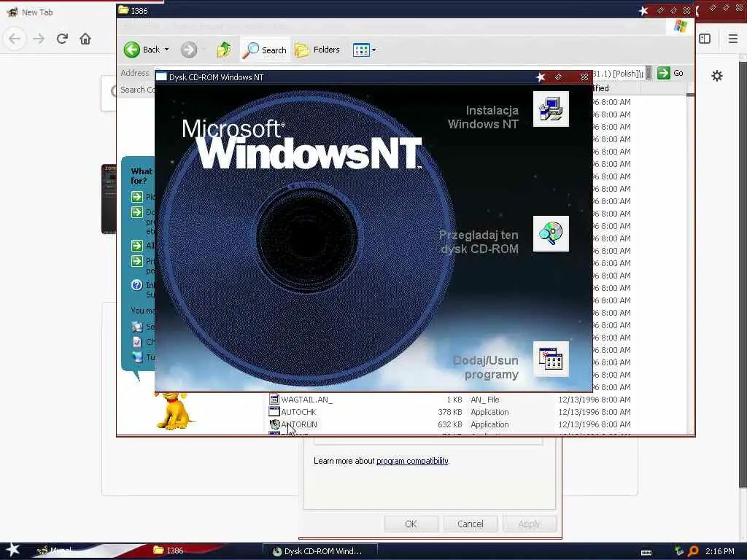The height and width of the screenshot is (560, 747).
Task: Click OK in the properties dialog
Action: (411, 524)
